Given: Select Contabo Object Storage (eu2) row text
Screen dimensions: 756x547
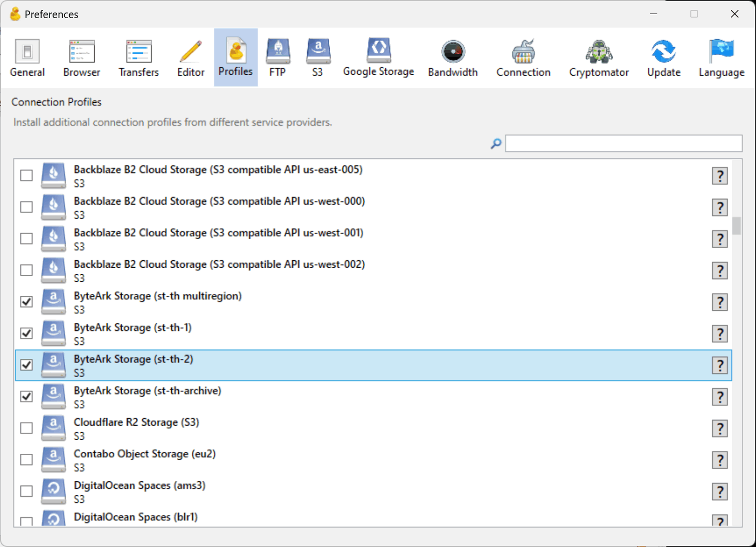Looking at the screenshot, I should click(145, 454).
